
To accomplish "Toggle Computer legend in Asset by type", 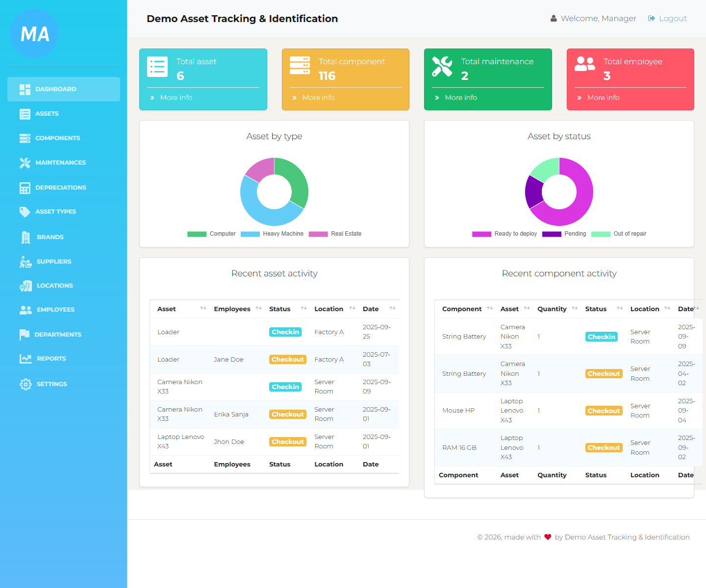I will (211, 234).
